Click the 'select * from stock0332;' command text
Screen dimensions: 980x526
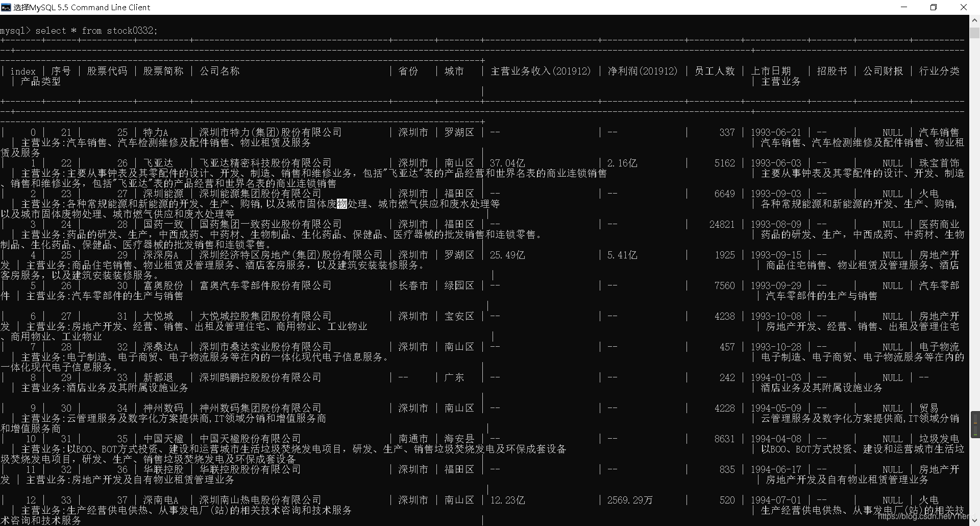(96, 31)
